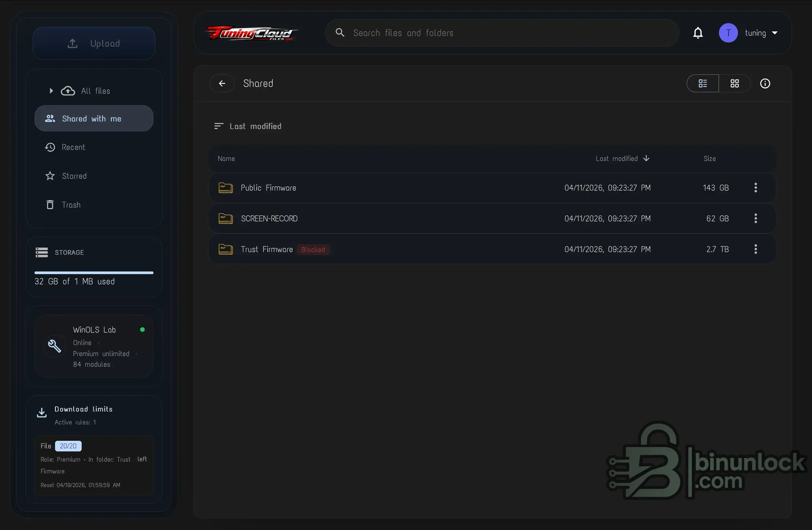Expand the All files tree
This screenshot has height=530, width=812.
(51, 91)
